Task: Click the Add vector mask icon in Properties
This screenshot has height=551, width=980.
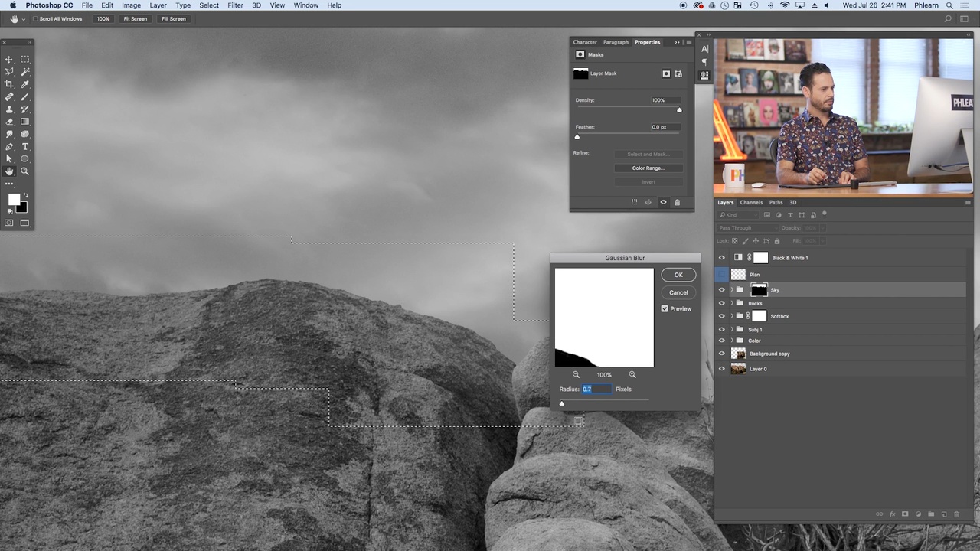Action: tap(678, 73)
